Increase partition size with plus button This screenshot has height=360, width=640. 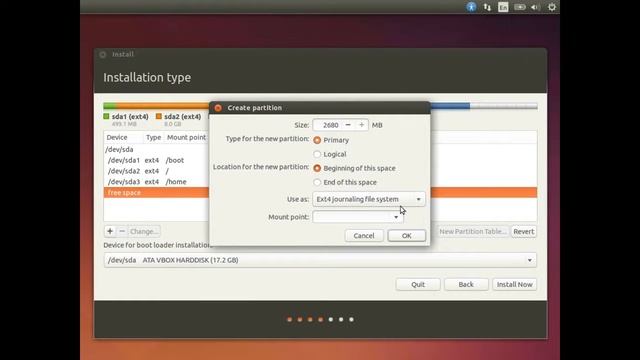point(361,125)
